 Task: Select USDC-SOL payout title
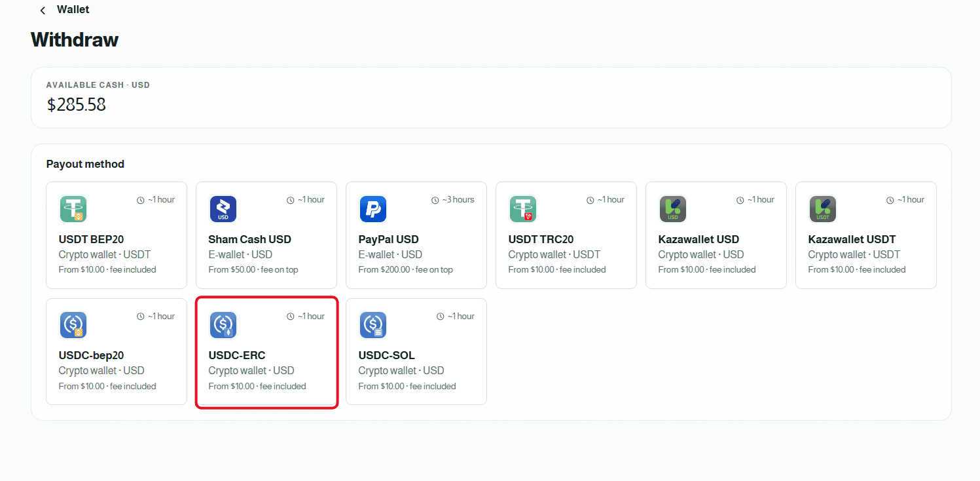pyautogui.click(x=387, y=356)
